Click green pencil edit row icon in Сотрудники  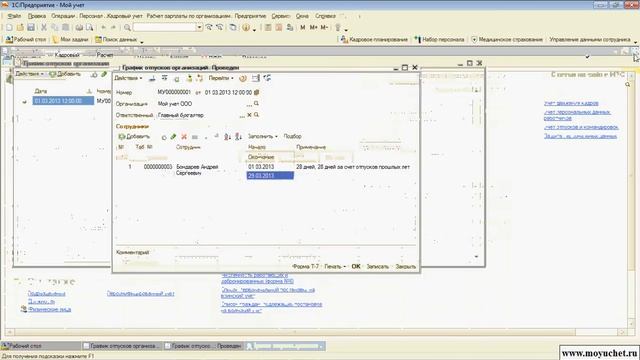click(173, 137)
